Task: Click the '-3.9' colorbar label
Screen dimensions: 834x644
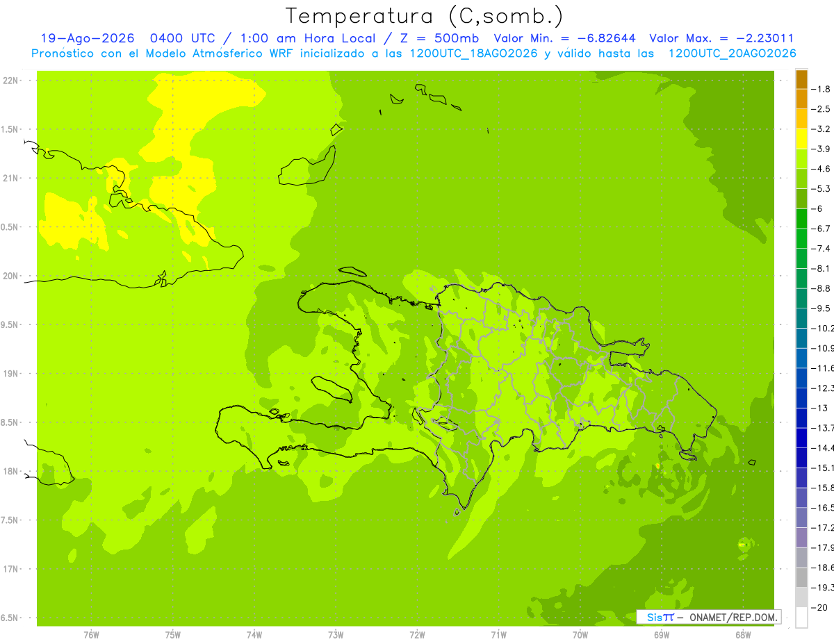Action: pos(821,149)
